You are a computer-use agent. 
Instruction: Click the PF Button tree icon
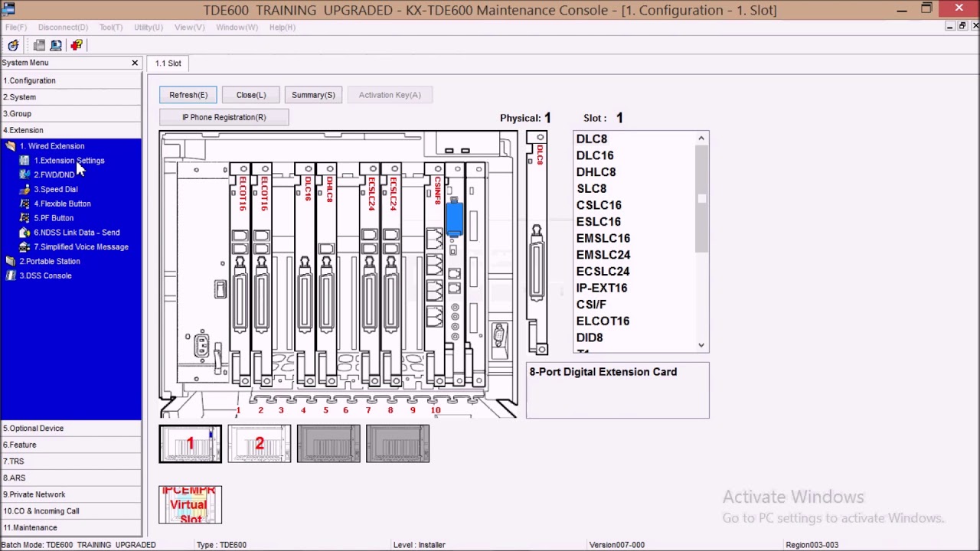[x=24, y=218]
